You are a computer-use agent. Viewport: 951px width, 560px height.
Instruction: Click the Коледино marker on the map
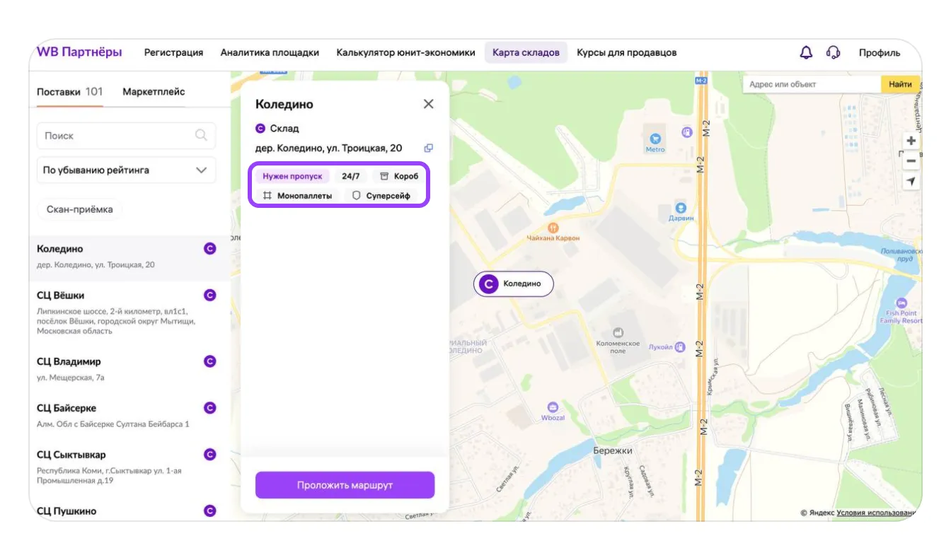tap(513, 284)
